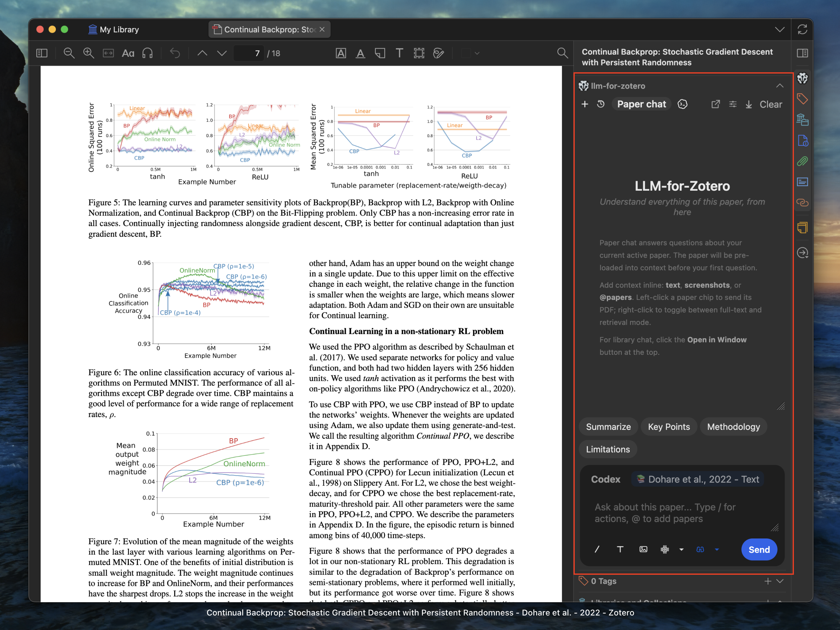Expand the 0 Tags section chevron
This screenshot has width=840, height=630.
point(780,581)
